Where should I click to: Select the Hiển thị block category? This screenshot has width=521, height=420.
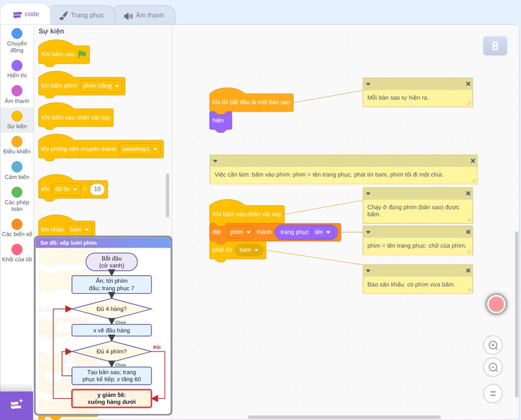(x=17, y=69)
